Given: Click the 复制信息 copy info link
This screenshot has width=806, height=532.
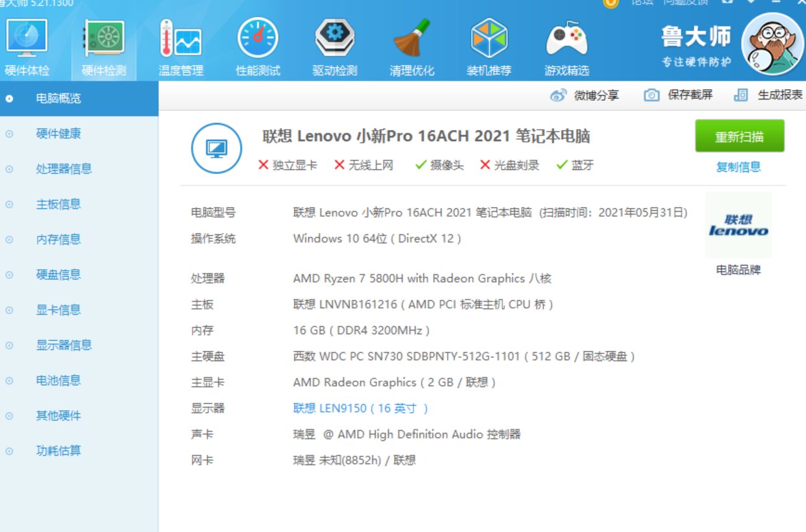Looking at the screenshot, I should tap(739, 167).
